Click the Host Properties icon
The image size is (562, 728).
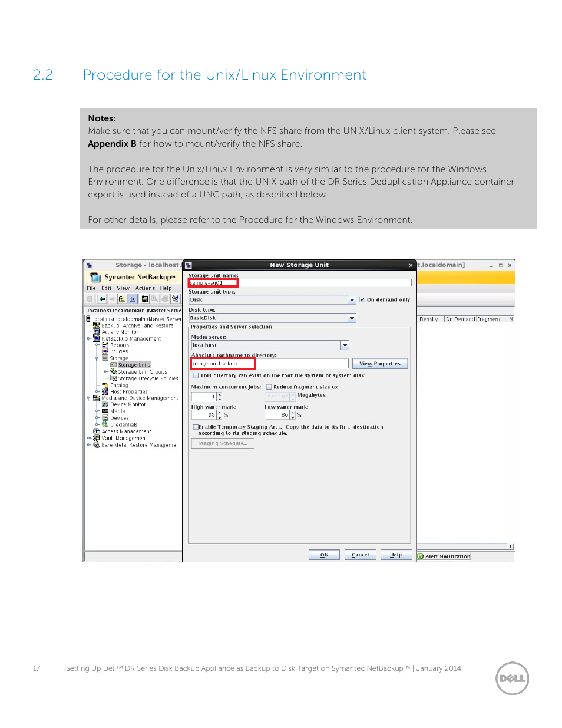[105, 392]
